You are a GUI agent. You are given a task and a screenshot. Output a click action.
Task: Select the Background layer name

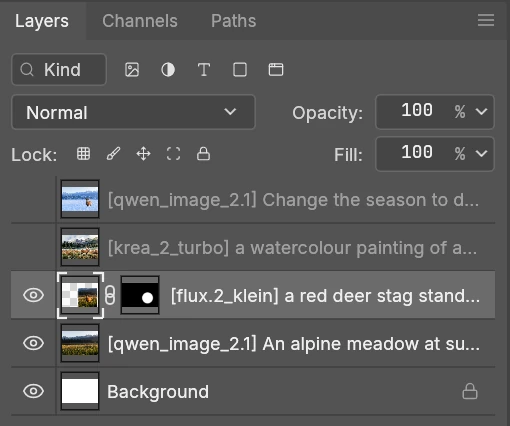click(x=158, y=392)
